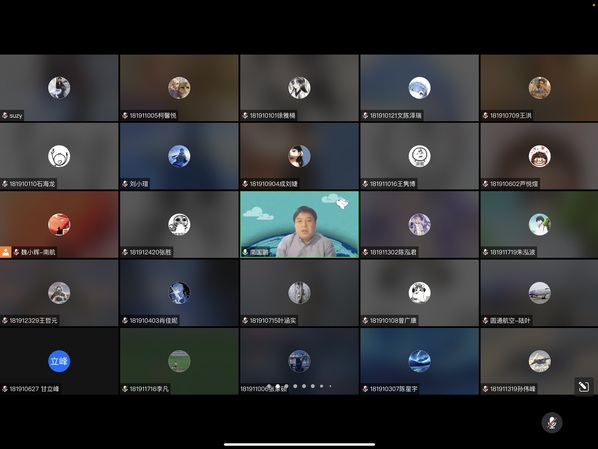Select the blue 立峰 avatar circle

(x=59, y=361)
